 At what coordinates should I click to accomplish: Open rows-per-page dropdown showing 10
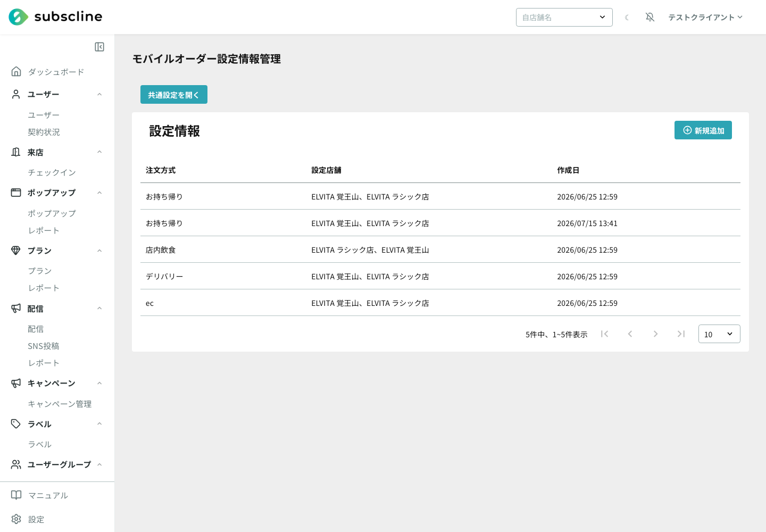719,334
